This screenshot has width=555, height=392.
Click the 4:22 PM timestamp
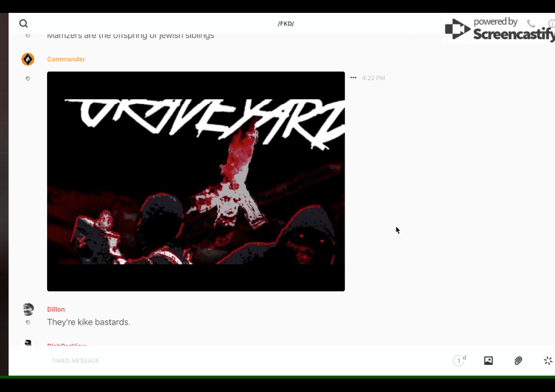[x=373, y=78]
